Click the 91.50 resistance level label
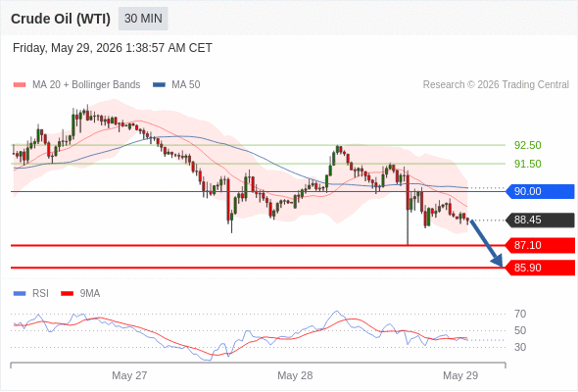The height and width of the screenshot is (392, 578). tap(527, 164)
